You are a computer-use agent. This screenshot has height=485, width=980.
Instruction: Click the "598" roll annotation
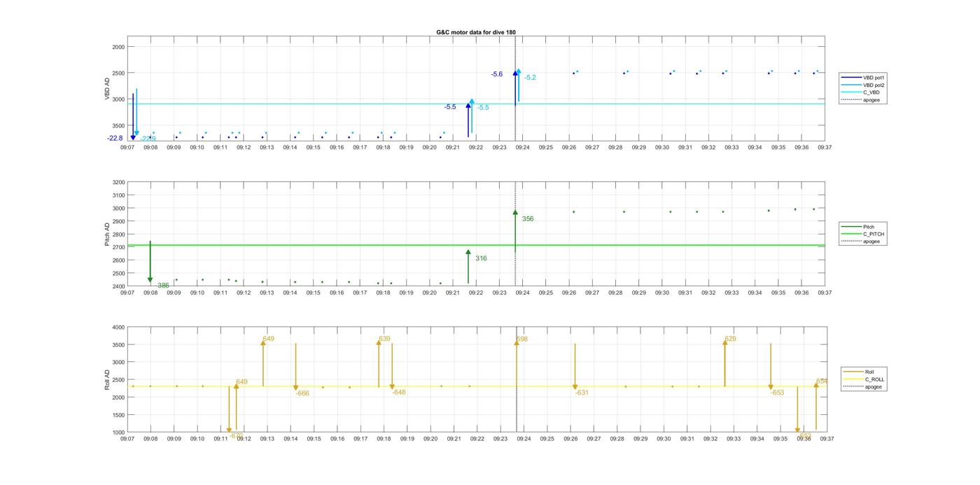pos(522,339)
